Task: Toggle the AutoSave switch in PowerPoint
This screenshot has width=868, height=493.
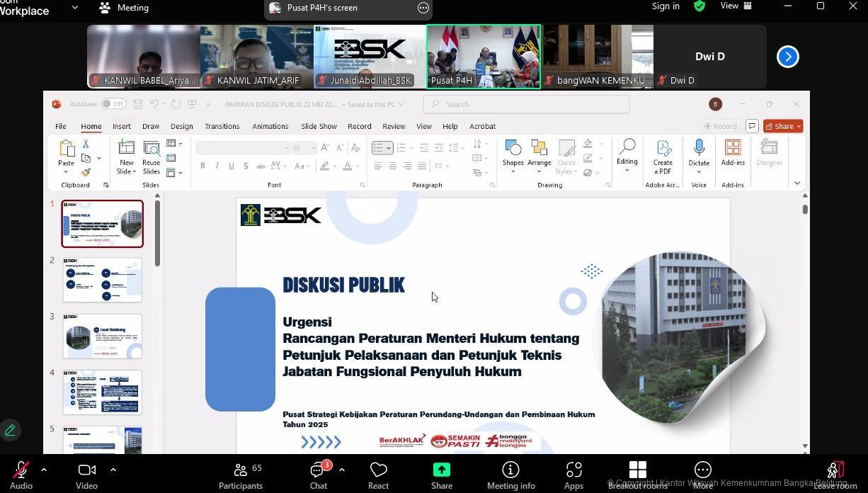Action: [x=113, y=104]
